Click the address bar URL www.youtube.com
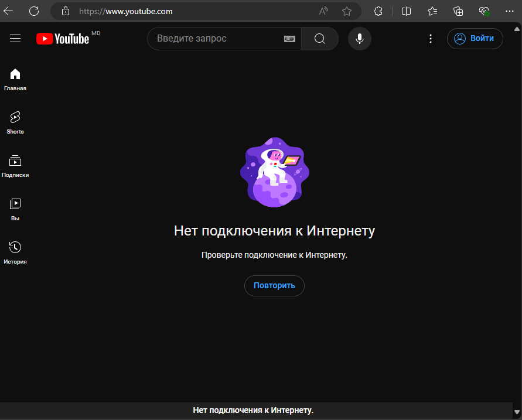The height and width of the screenshot is (420, 522). pyautogui.click(x=126, y=11)
